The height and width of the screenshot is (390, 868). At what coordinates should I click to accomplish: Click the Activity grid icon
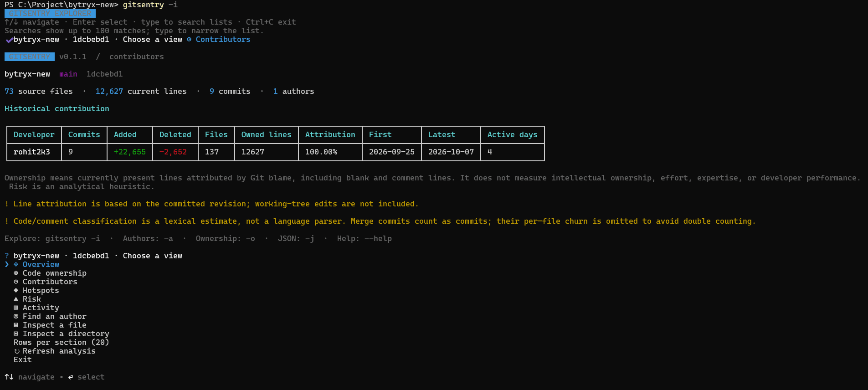click(16, 308)
